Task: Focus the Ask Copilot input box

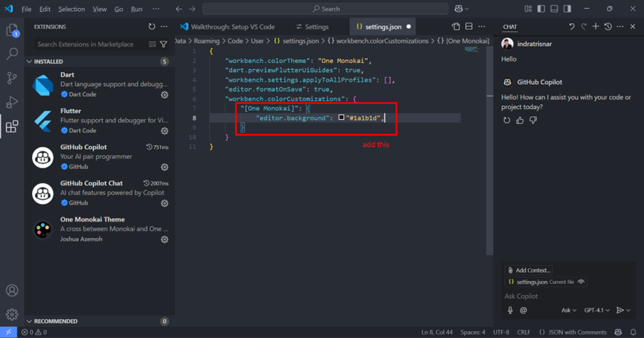Action: (x=569, y=296)
